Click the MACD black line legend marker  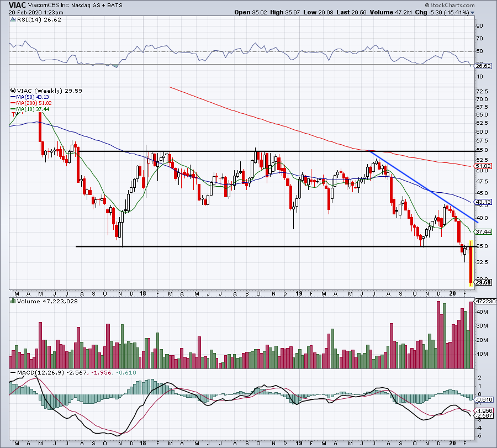click(13, 372)
